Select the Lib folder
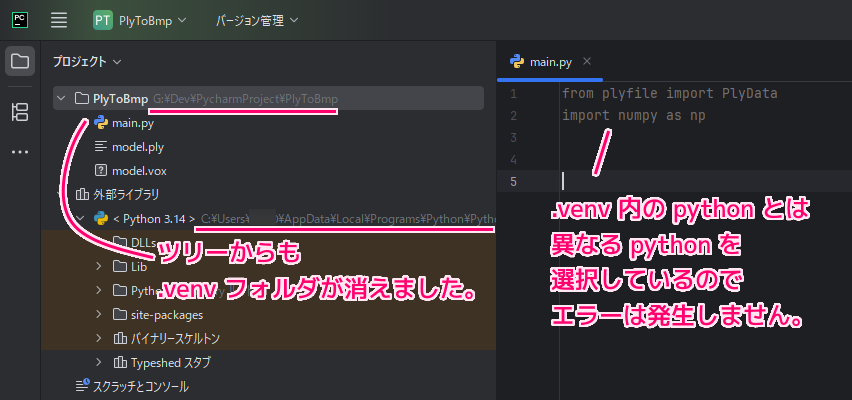 pos(139,267)
